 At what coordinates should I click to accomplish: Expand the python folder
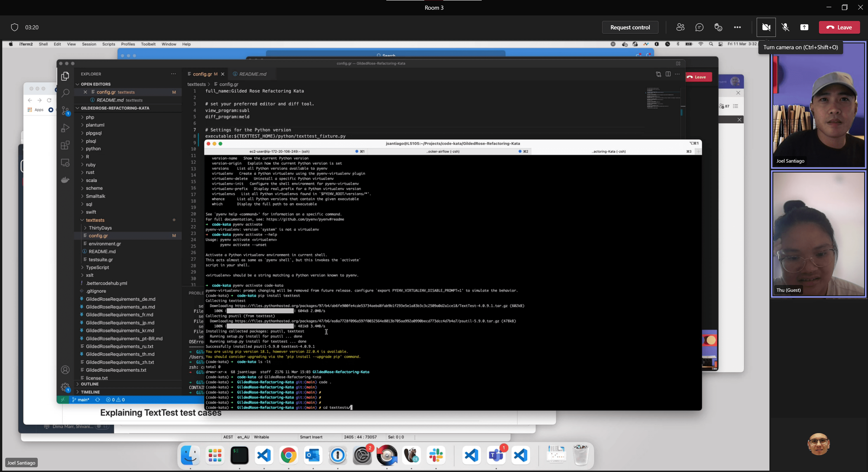point(93,148)
